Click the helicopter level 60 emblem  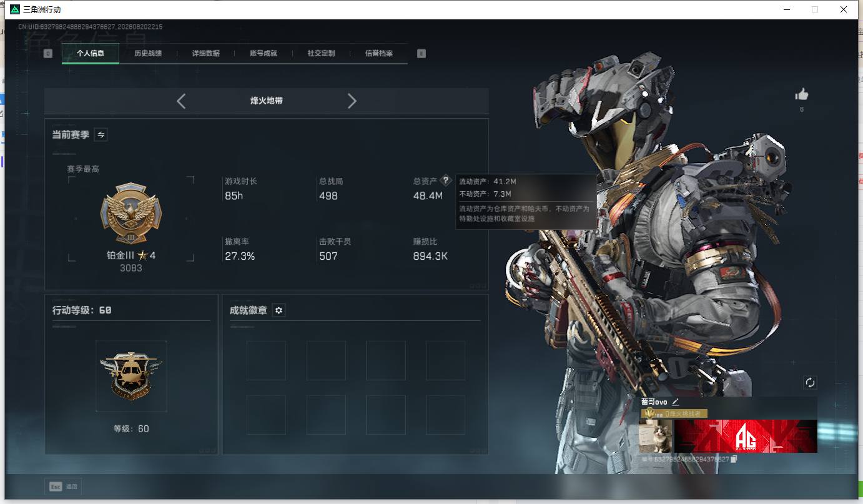coord(131,375)
